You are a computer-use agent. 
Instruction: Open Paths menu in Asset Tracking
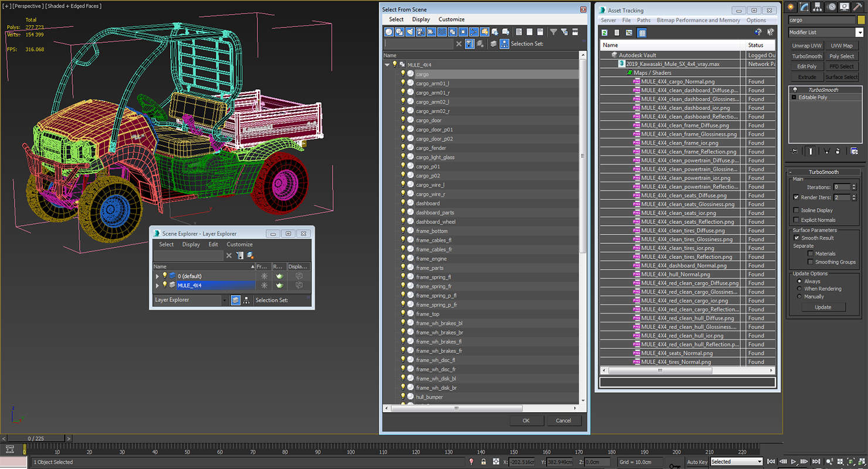point(644,21)
